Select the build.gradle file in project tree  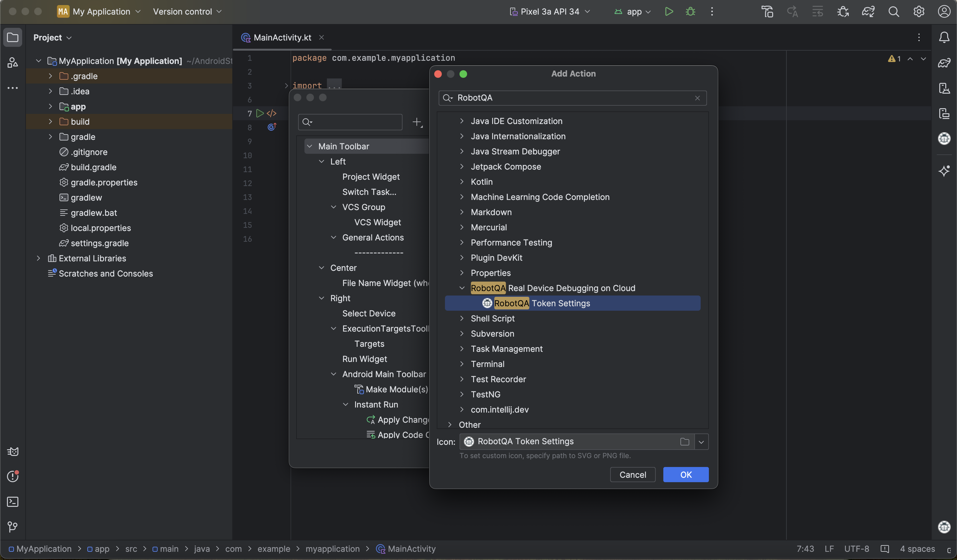[x=93, y=167]
